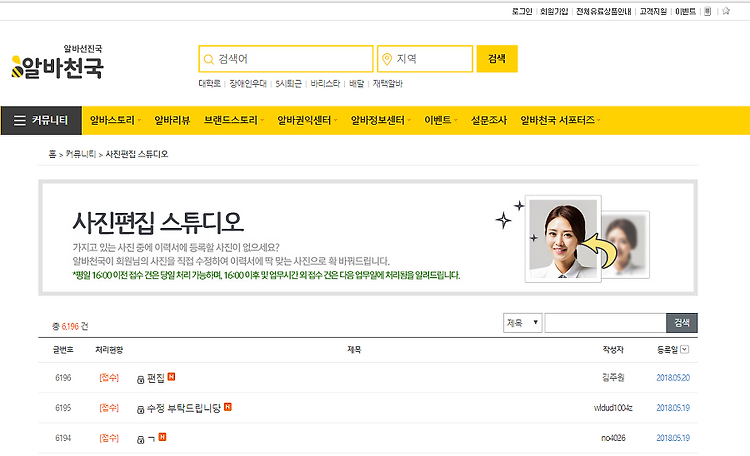Click the lock icon on post 6196
This screenshot has height=456, width=750.
point(141,379)
